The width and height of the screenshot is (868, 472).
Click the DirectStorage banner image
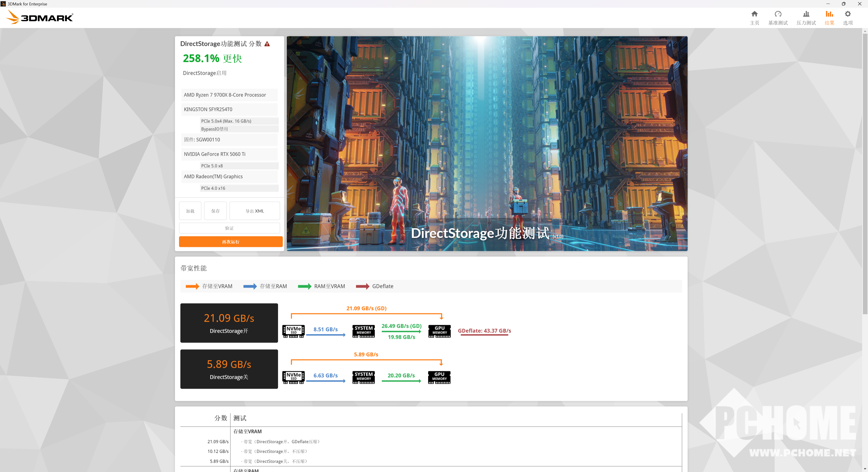pos(487,144)
